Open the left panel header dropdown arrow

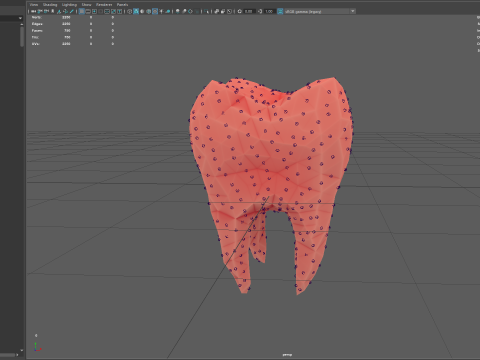[20, 18]
